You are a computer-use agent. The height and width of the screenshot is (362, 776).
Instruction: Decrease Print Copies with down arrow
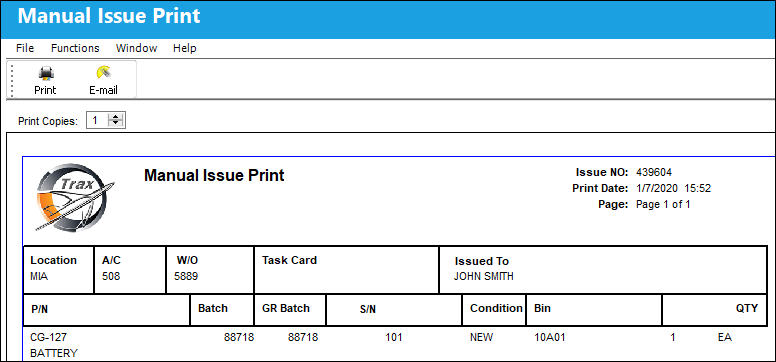click(116, 123)
